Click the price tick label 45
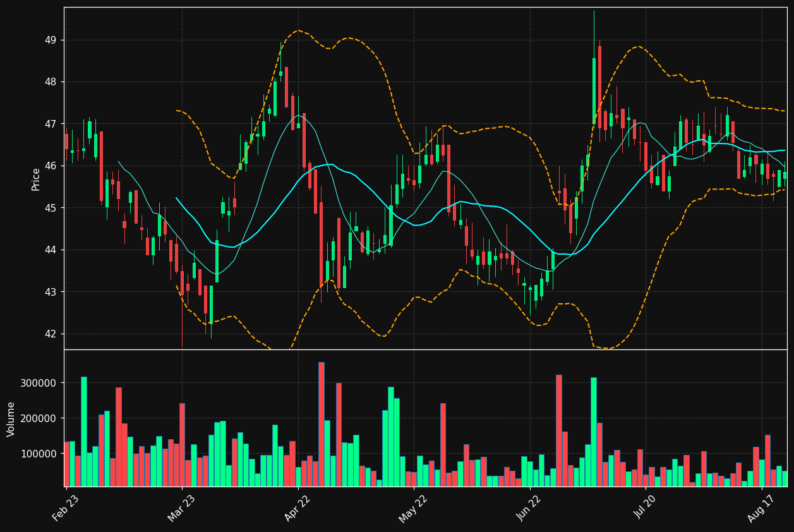The width and height of the screenshot is (794, 532). [x=51, y=208]
